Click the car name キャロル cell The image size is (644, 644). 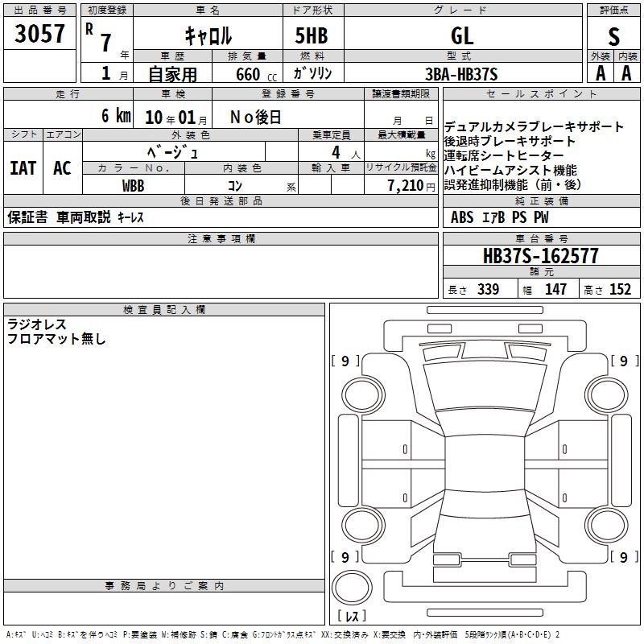click(208, 34)
